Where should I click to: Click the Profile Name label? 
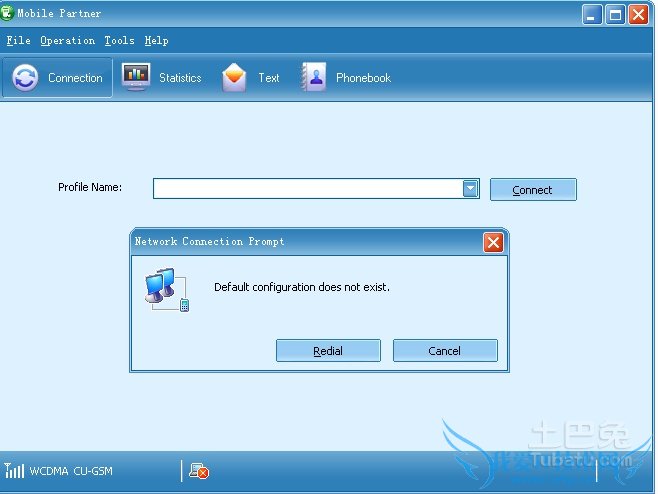(90, 187)
